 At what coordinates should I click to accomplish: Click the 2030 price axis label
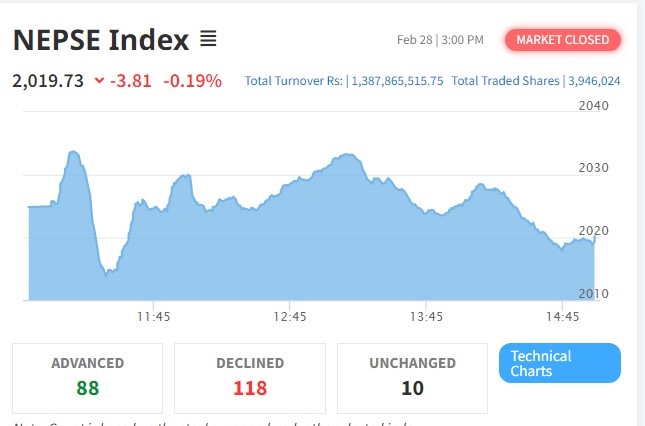click(593, 168)
